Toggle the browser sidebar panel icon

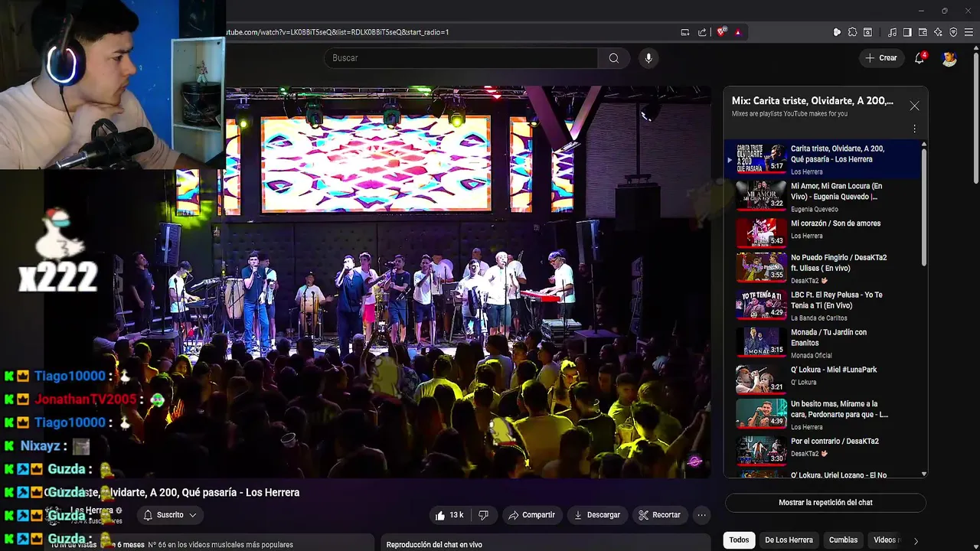[907, 32]
